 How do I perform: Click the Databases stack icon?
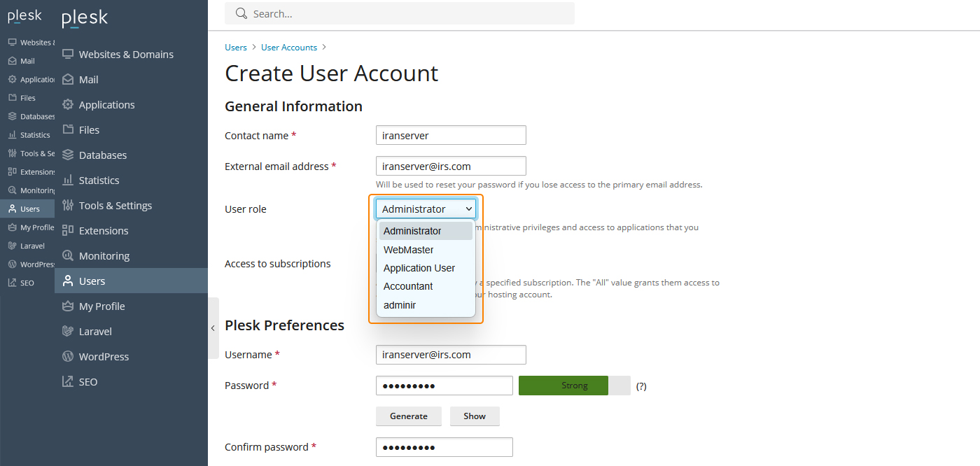[x=68, y=155]
